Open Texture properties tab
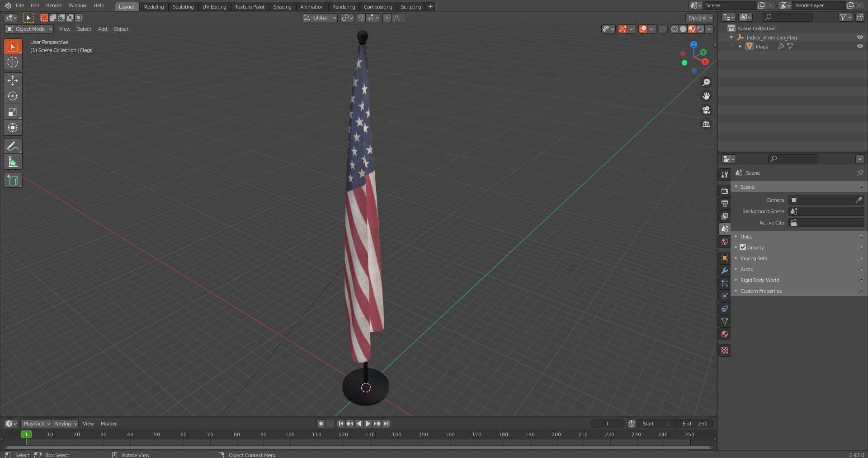The image size is (868, 458). pyautogui.click(x=725, y=350)
